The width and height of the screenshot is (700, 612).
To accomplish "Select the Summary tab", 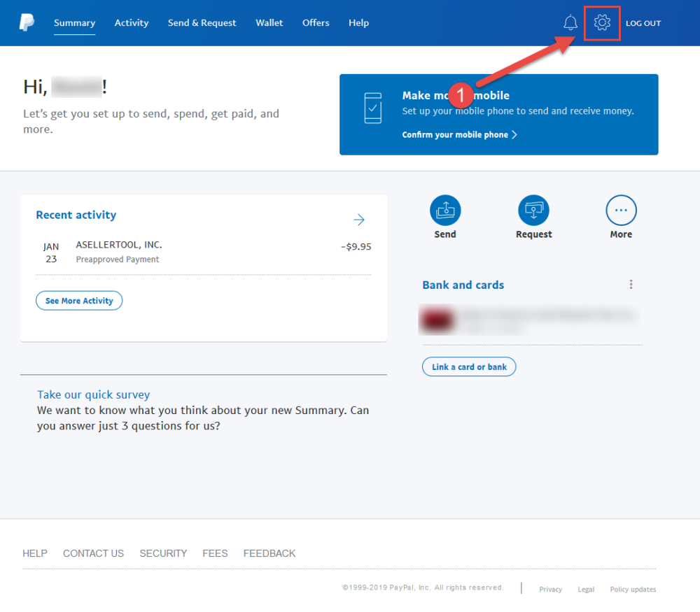I will tap(75, 23).
